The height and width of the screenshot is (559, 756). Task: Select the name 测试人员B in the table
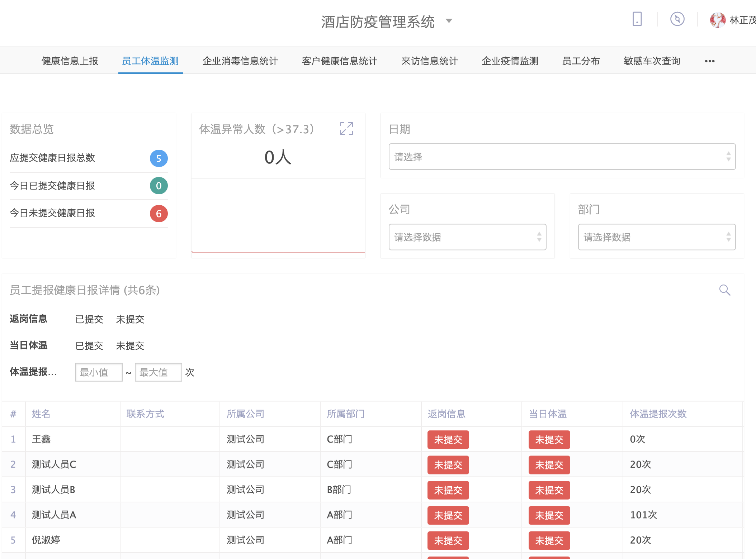53,489
